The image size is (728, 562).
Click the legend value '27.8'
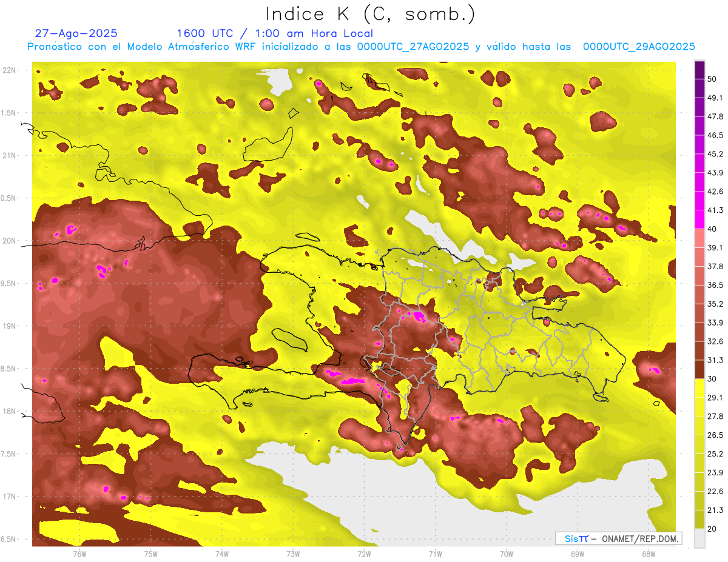[715, 416]
